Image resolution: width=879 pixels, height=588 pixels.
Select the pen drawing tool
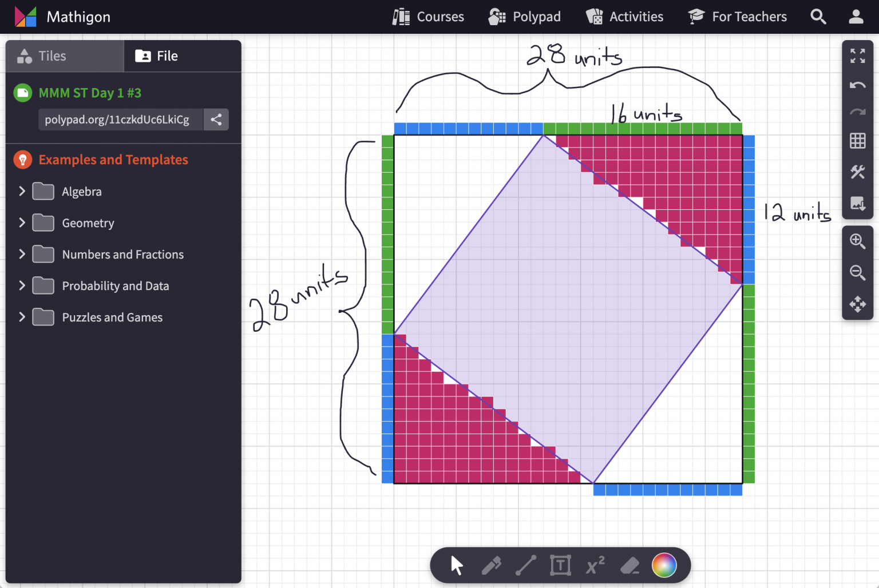tap(492, 565)
